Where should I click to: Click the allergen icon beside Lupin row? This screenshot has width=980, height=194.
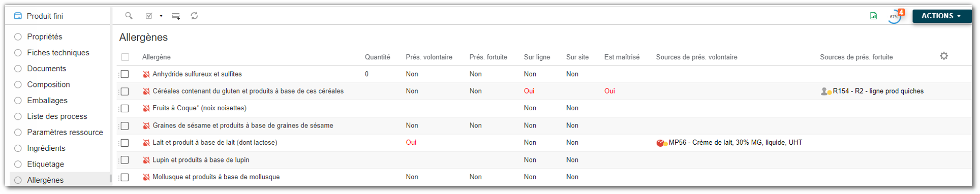click(x=146, y=160)
